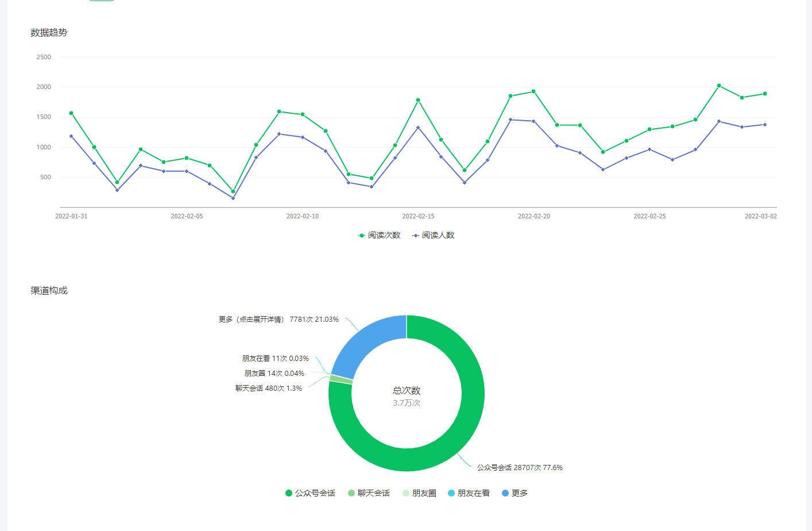This screenshot has height=531, width=812.
Task: Click purple 阅读人数 point at 2022-02-25
Action: pyautogui.click(x=649, y=149)
